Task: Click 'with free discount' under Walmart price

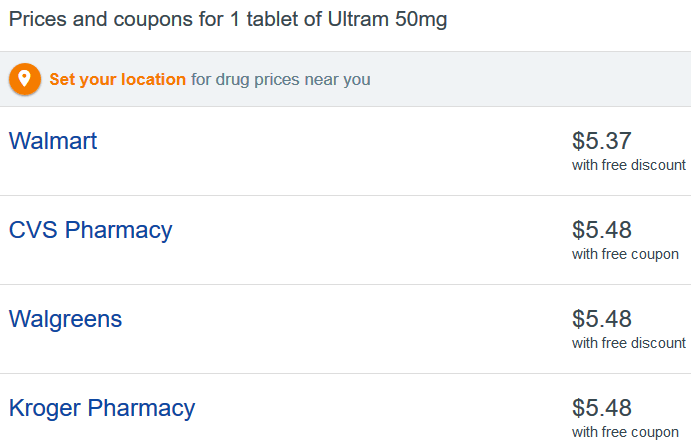Action: [629, 165]
